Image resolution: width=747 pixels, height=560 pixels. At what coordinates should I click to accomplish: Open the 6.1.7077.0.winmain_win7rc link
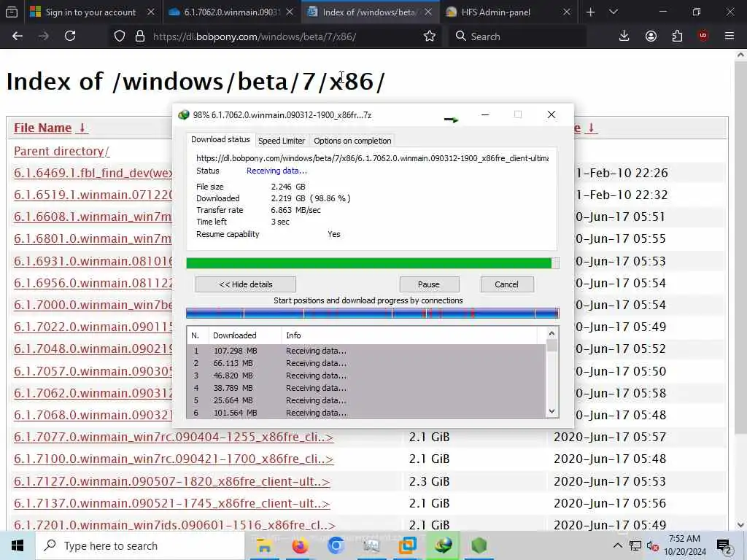pyautogui.click(x=174, y=437)
